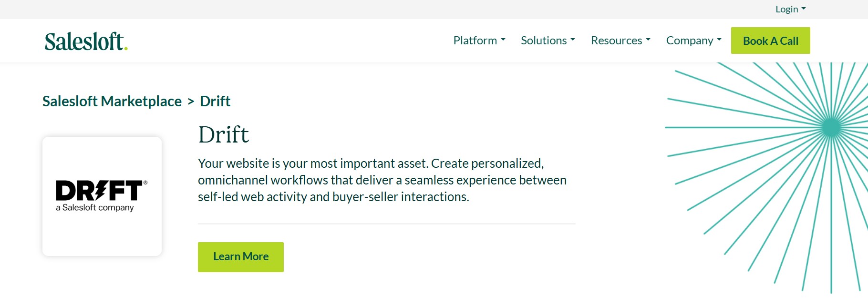Click the lightning bolt in DRIFT logo
The height and width of the screenshot is (306, 868).
click(x=101, y=191)
